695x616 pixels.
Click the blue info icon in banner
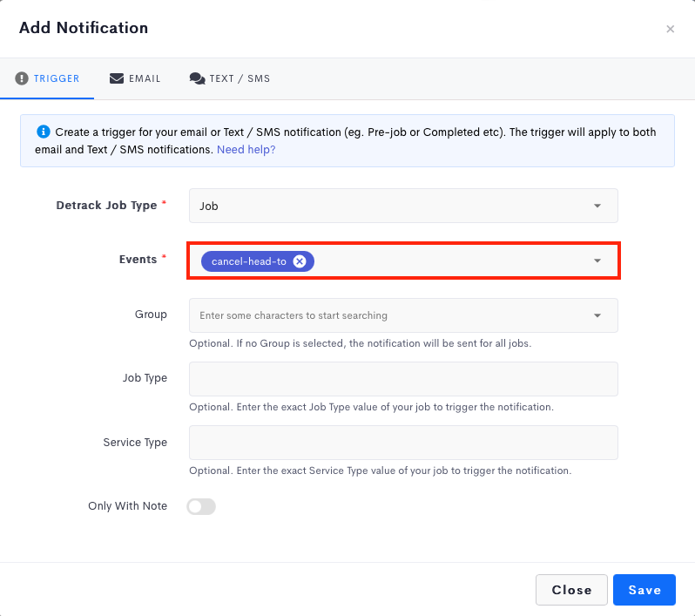click(x=43, y=132)
